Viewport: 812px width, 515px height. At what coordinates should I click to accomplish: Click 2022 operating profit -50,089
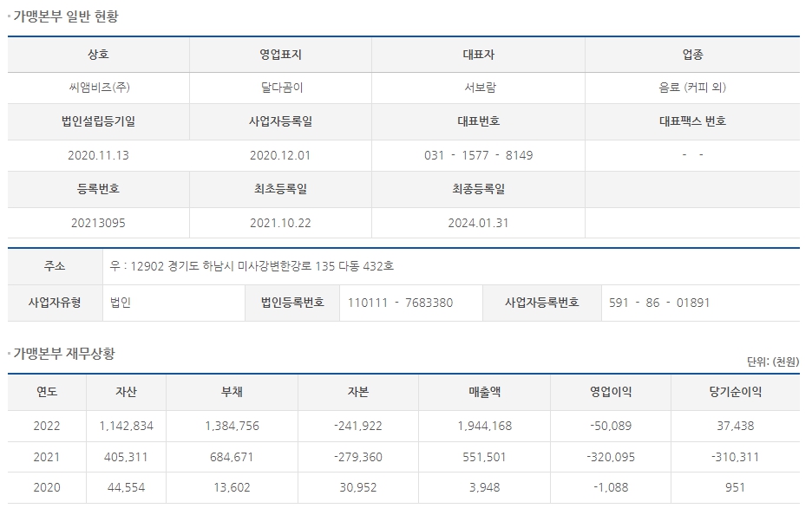pos(611,426)
